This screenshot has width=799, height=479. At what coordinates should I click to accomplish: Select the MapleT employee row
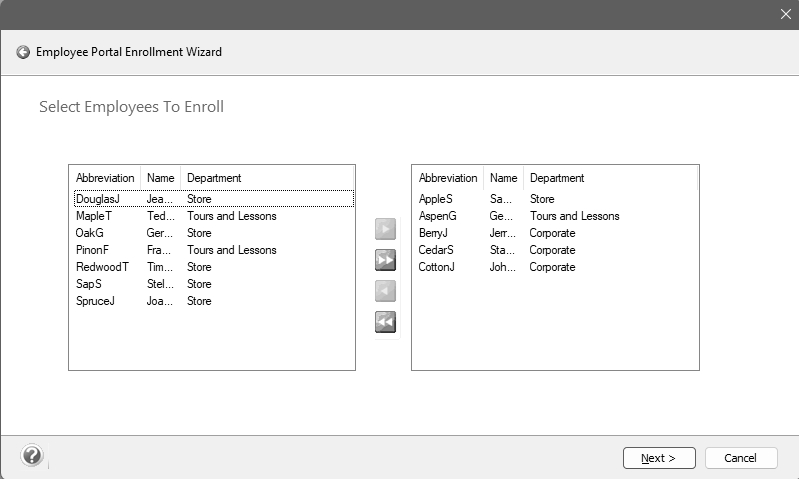pos(94,216)
